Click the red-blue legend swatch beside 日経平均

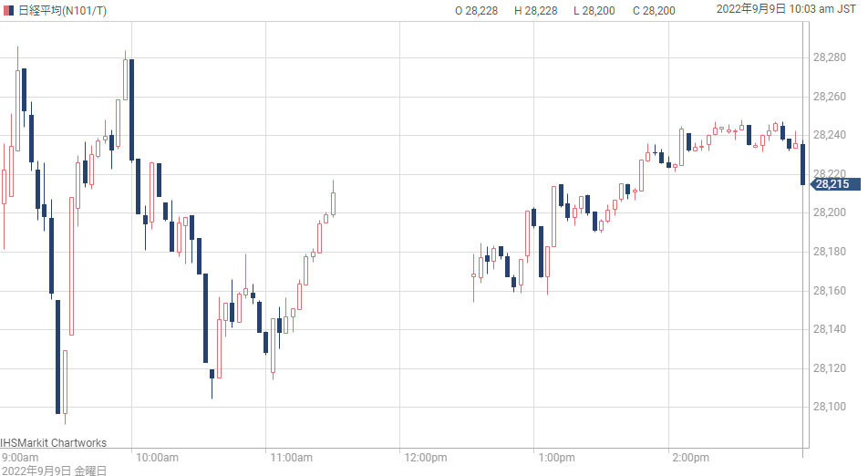(x=8, y=10)
